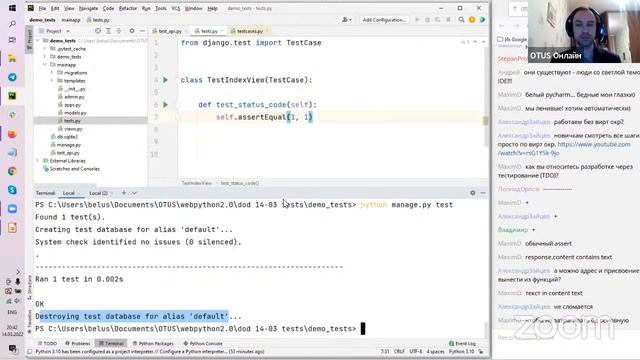Open code-with-me user dropdown

(347, 20)
